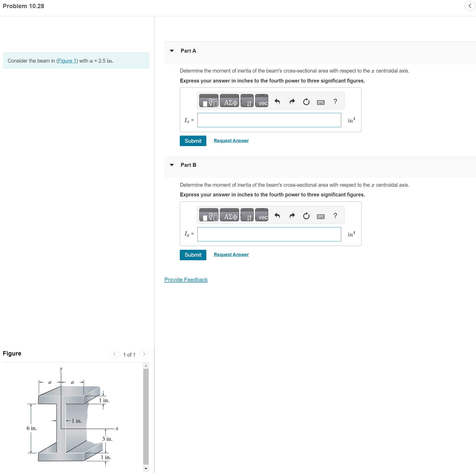Collapse Part B section
476x473 pixels.
pyautogui.click(x=172, y=165)
